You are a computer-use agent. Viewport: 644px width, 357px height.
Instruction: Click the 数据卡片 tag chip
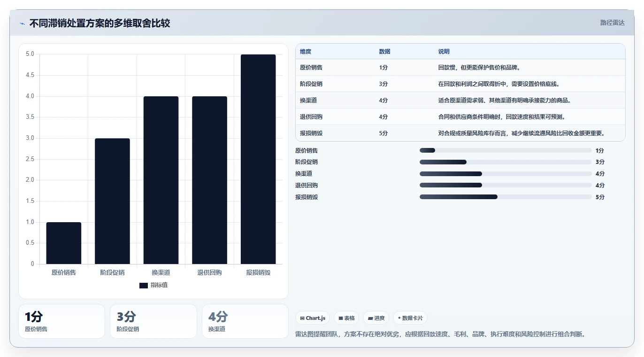(410, 318)
